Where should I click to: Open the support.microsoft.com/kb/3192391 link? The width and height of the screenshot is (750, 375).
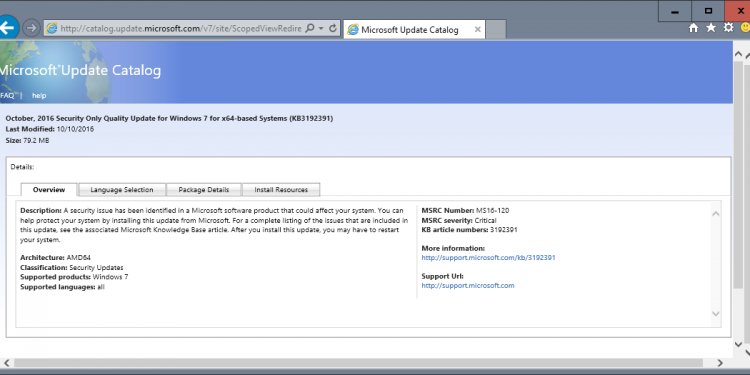pyautogui.click(x=488, y=257)
